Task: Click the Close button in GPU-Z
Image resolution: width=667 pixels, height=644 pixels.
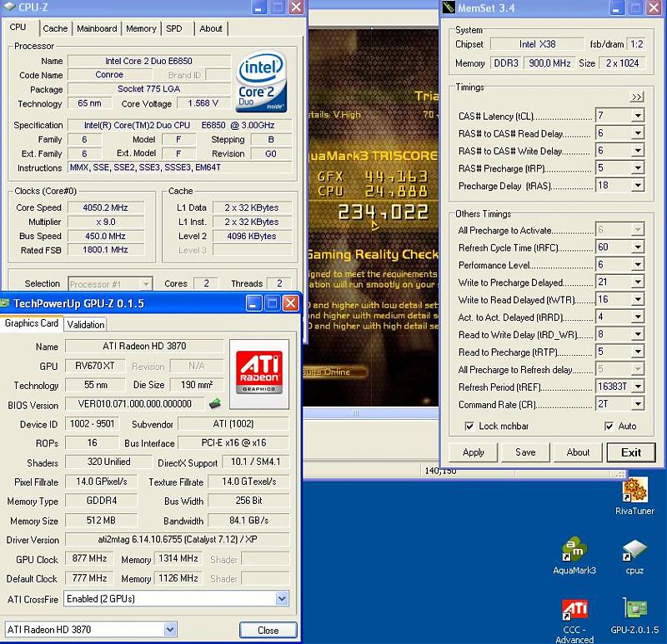Action: pyautogui.click(x=268, y=630)
